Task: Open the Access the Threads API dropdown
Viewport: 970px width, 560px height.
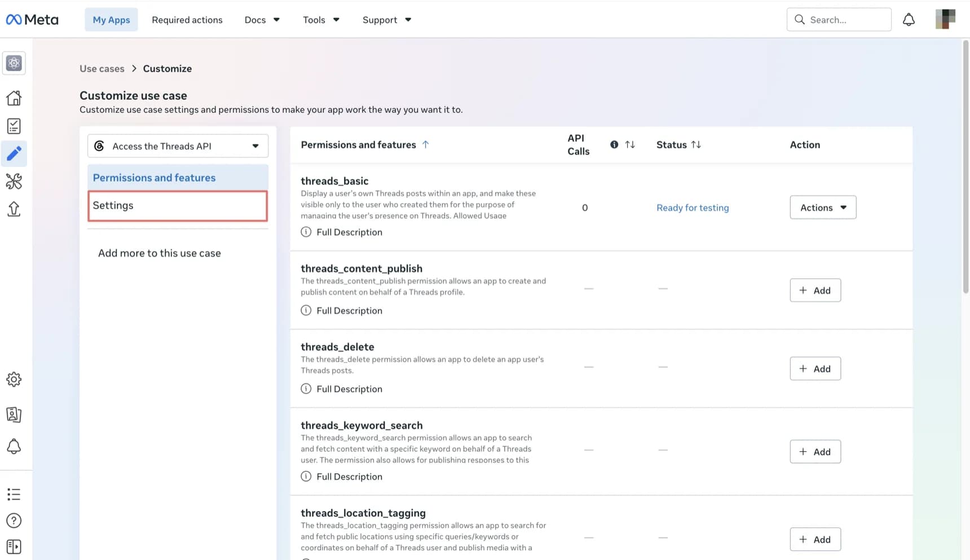Action: pyautogui.click(x=178, y=146)
